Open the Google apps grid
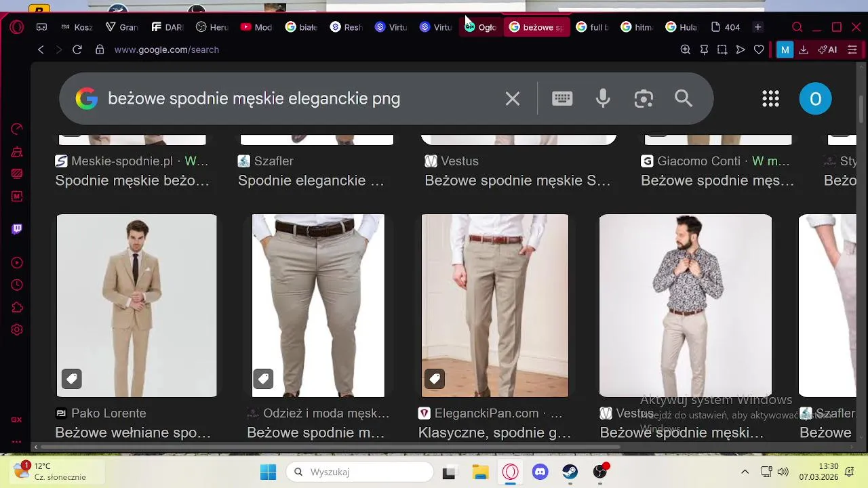868x488 pixels. [x=770, y=99]
